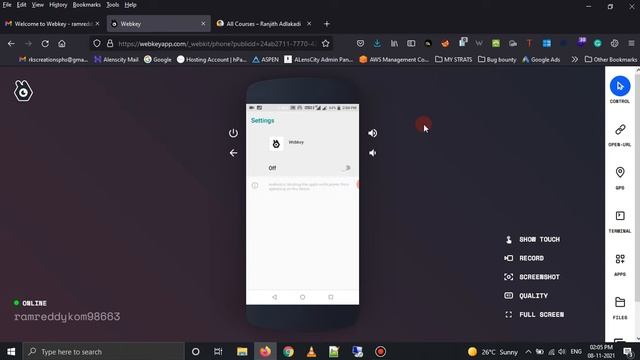The width and height of the screenshot is (640, 360).
Task: Start Record option for device screen
Action: coord(524,258)
